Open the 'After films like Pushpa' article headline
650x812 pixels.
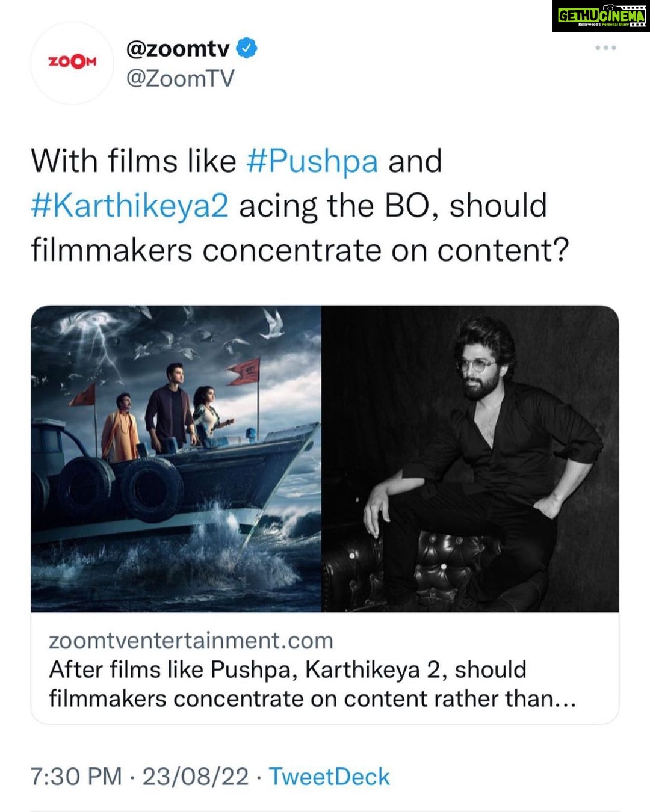click(288, 670)
